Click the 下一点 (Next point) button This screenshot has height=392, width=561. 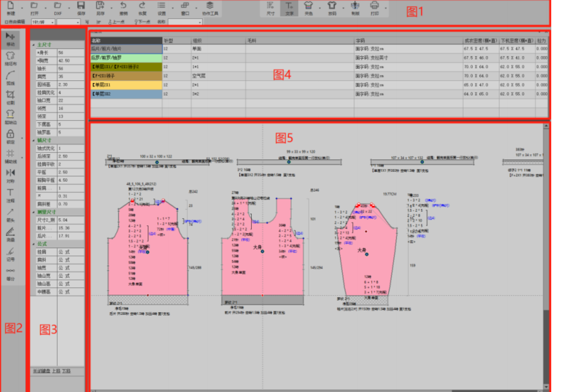(142, 22)
